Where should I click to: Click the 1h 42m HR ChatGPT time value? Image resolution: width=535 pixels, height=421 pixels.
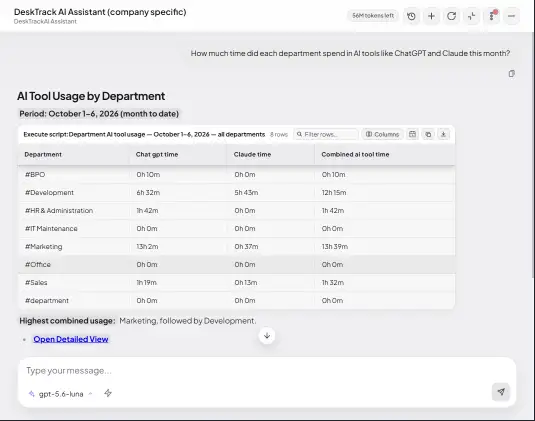click(147, 211)
